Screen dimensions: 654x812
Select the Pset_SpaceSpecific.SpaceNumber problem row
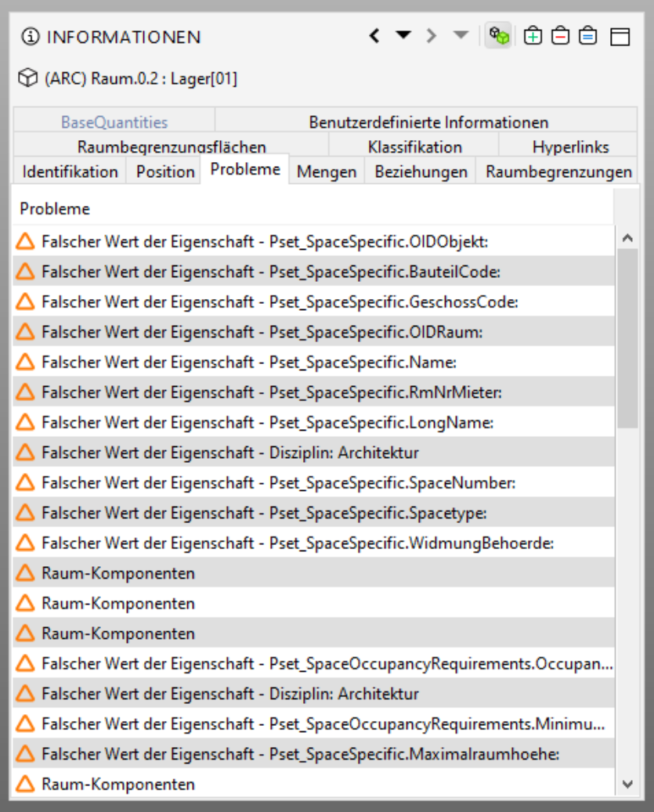point(314,482)
